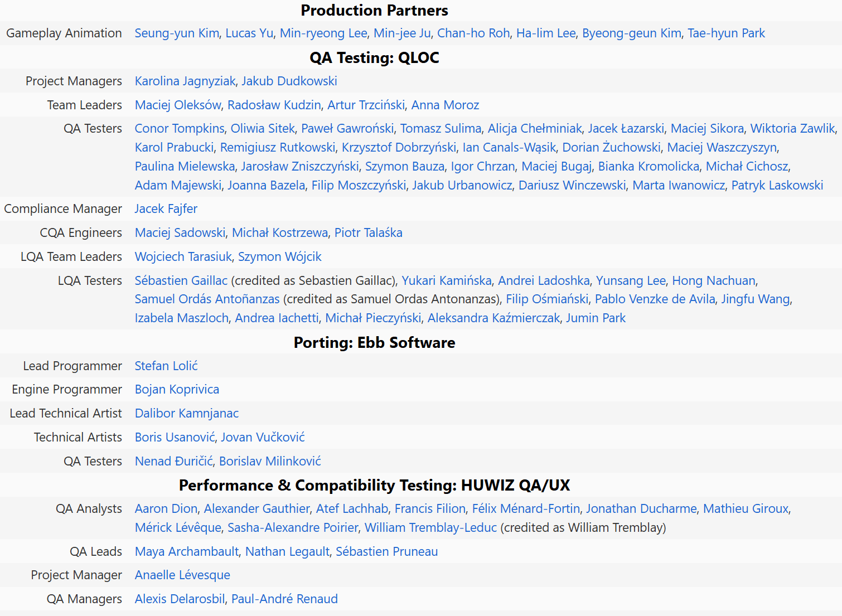This screenshot has width=842, height=616.
Task: Open Izabela Maszloch's credits
Action: [x=182, y=318]
